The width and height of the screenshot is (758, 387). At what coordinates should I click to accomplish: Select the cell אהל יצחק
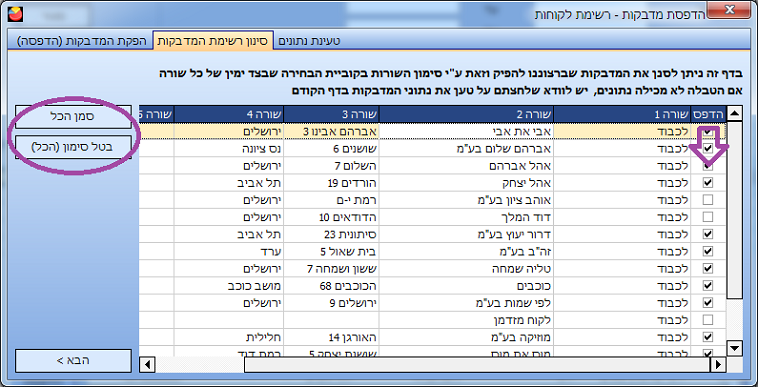466,183
